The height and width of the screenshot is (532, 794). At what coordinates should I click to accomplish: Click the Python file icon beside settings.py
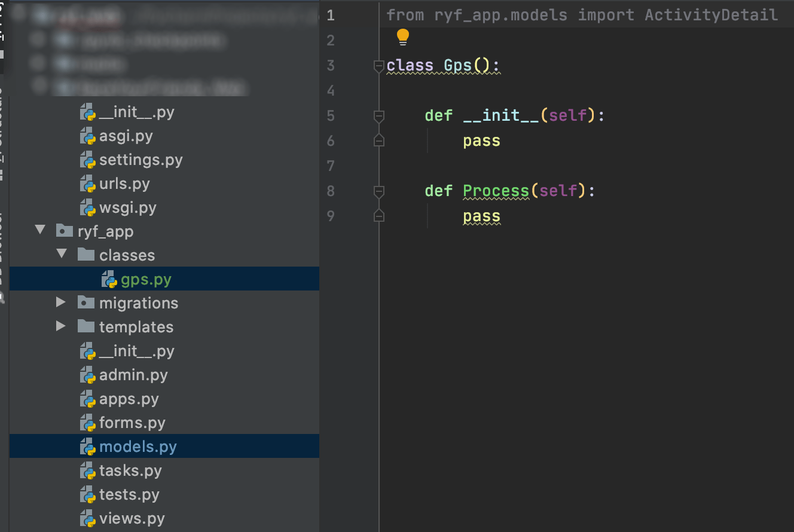click(88, 160)
